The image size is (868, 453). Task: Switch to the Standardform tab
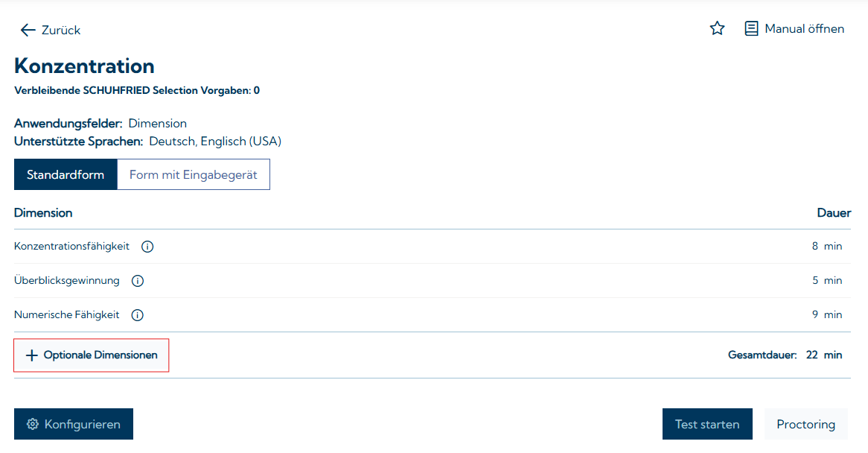[x=66, y=175]
